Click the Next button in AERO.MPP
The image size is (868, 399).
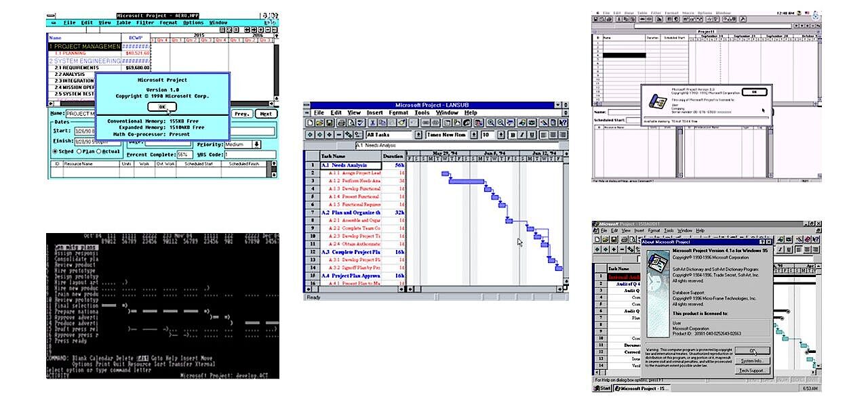pos(267,114)
